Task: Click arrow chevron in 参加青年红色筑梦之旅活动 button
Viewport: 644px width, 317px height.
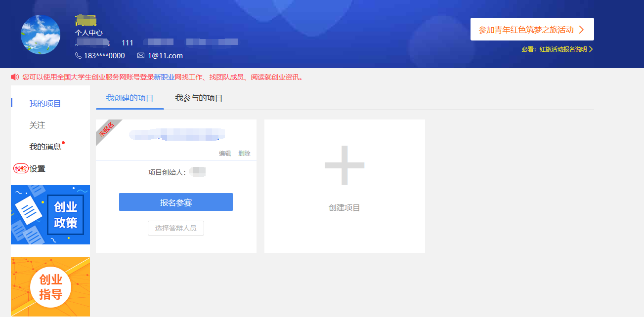Action: tap(581, 30)
